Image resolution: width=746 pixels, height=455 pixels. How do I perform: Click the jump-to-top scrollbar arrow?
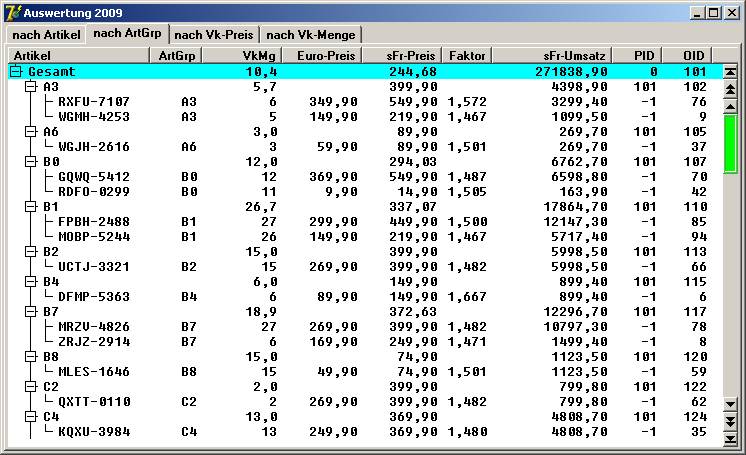[x=730, y=72]
